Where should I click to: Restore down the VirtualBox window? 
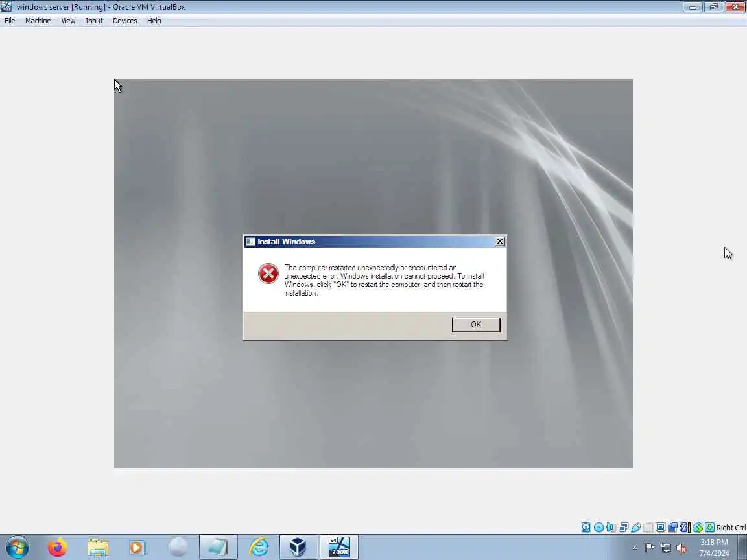tap(714, 6)
